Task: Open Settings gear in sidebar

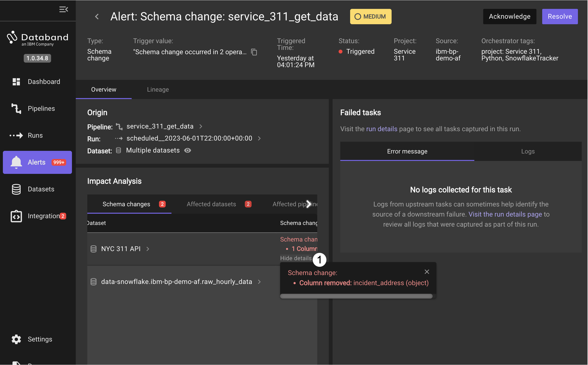Action: click(x=16, y=339)
